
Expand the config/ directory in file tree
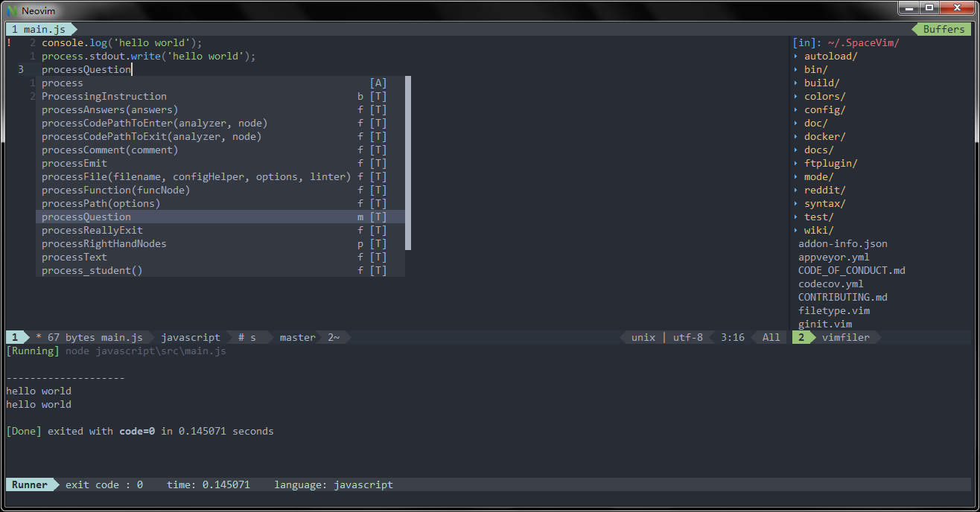click(824, 110)
